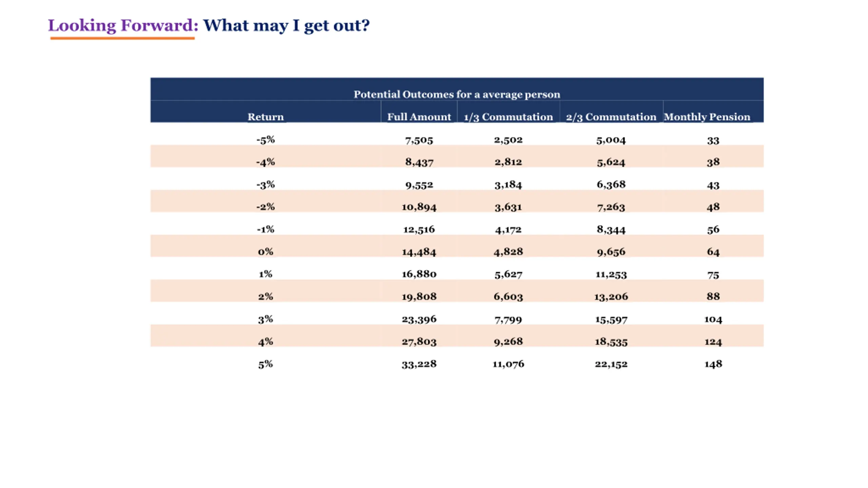This screenshot has height=488, width=868.
Task: Select the 'Monthly Pension' column header
Action: 707,117
